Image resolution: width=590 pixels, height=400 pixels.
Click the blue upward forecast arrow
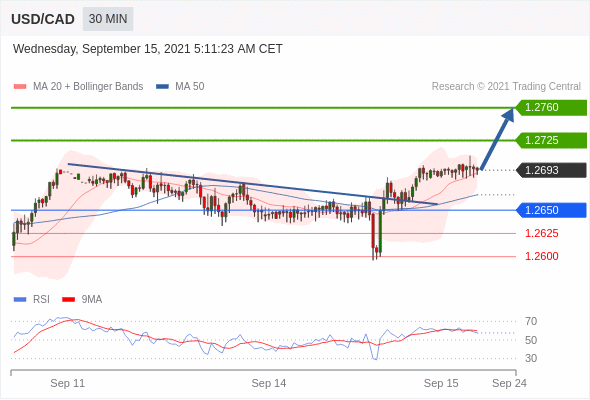497,139
